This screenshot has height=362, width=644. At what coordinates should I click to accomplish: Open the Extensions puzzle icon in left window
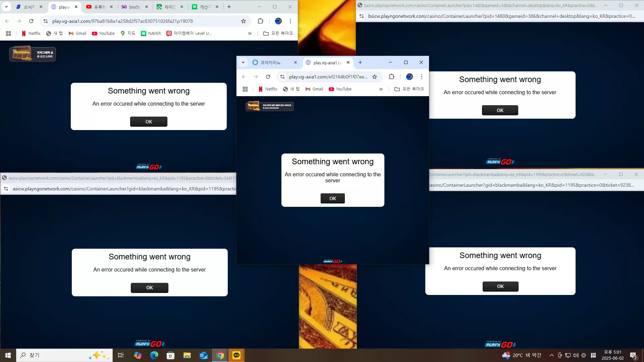pyautogui.click(x=260, y=21)
